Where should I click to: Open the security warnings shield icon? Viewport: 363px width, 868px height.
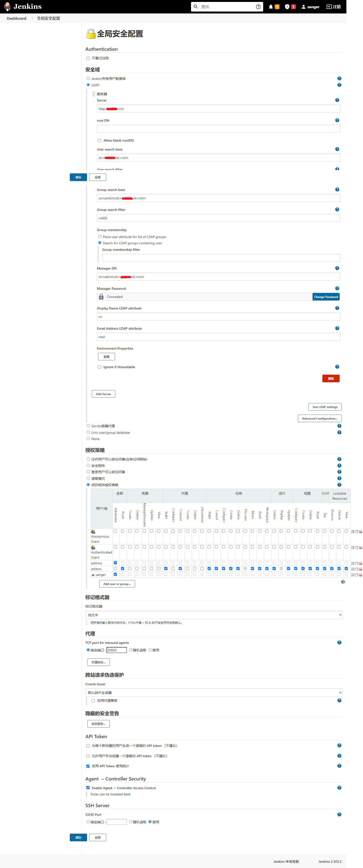pyautogui.click(x=287, y=7)
